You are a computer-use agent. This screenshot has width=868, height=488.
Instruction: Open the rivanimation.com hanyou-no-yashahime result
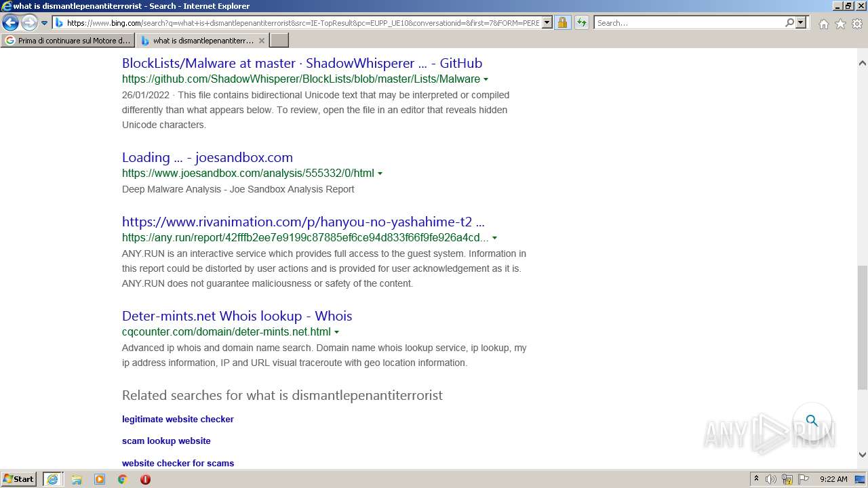[x=303, y=222]
